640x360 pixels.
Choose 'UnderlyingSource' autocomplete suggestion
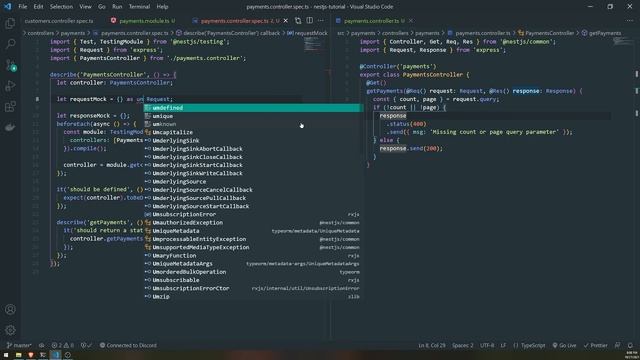pos(252,182)
